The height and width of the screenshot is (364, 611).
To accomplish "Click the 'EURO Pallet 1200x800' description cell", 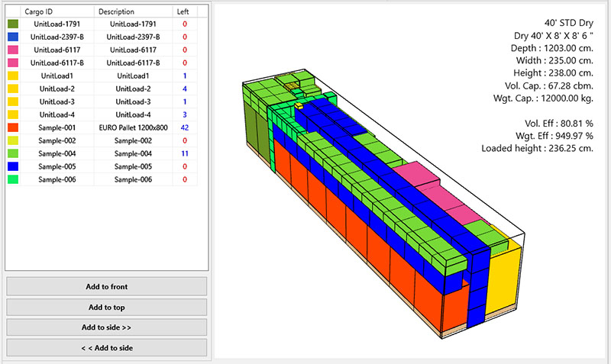I will (133, 127).
